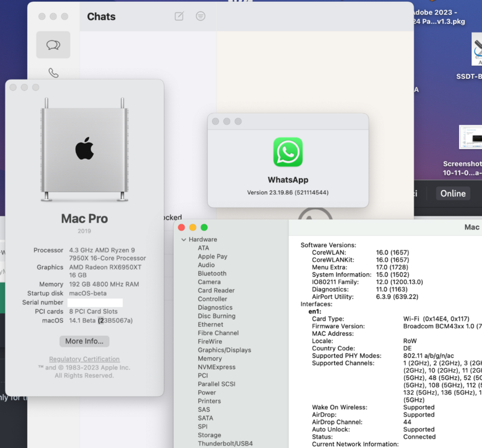Viewport: 482px width, 448px height.
Task: Click the Country Code value DE
Action: tap(407, 349)
